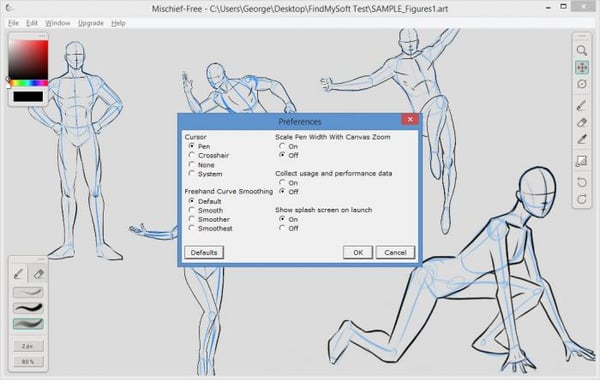Open the Window menu
Viewport: 600px width, 380px height.
coord(58,23)
